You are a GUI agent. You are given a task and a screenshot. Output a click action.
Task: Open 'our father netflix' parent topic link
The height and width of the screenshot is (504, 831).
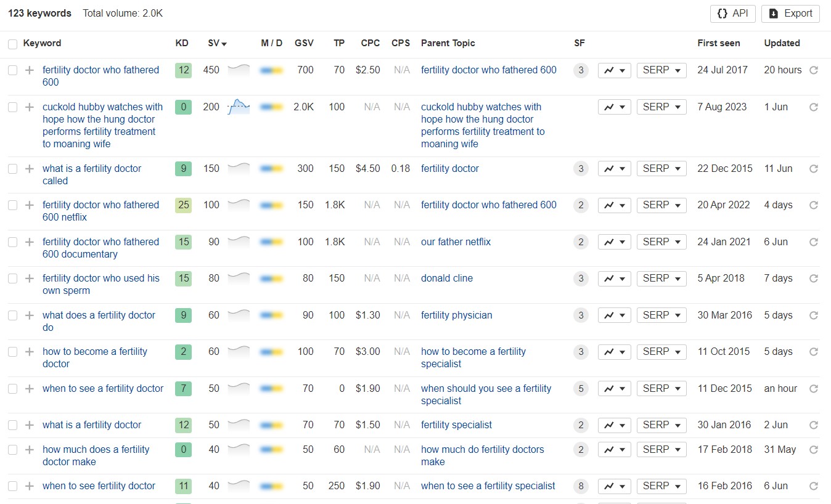[x=456, y=242]
